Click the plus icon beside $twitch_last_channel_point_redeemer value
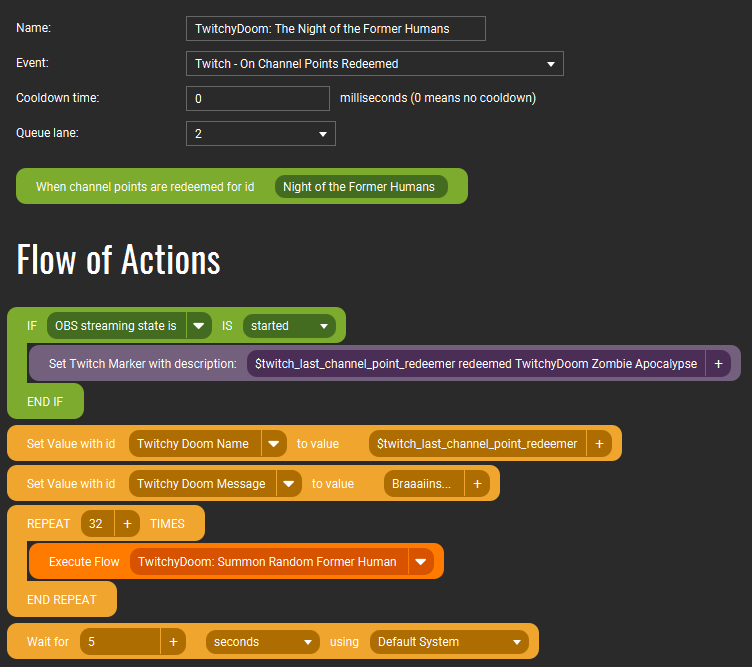The image size is (752, 667). (599, 444)
